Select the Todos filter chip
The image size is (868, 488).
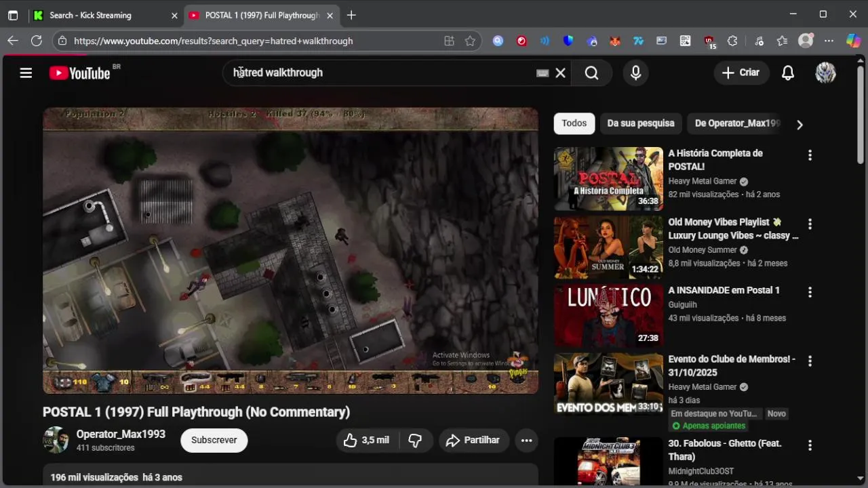pyautogui.click(x=574, y=123)
